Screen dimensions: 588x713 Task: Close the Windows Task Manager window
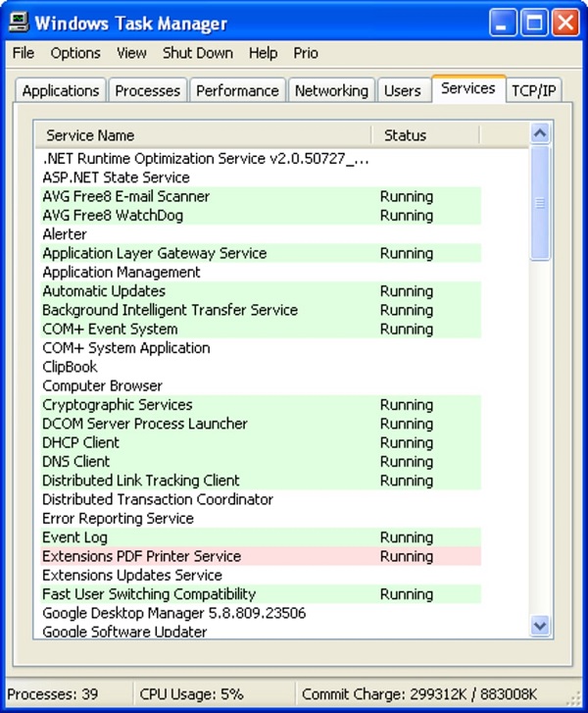pos(565,23)
